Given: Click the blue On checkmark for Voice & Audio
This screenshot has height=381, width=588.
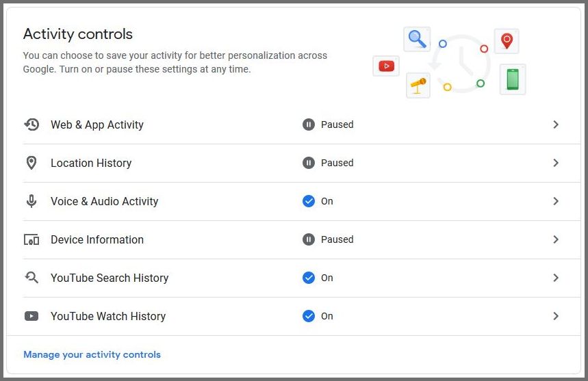Looking at the screenshot, I should click(309, 201).
